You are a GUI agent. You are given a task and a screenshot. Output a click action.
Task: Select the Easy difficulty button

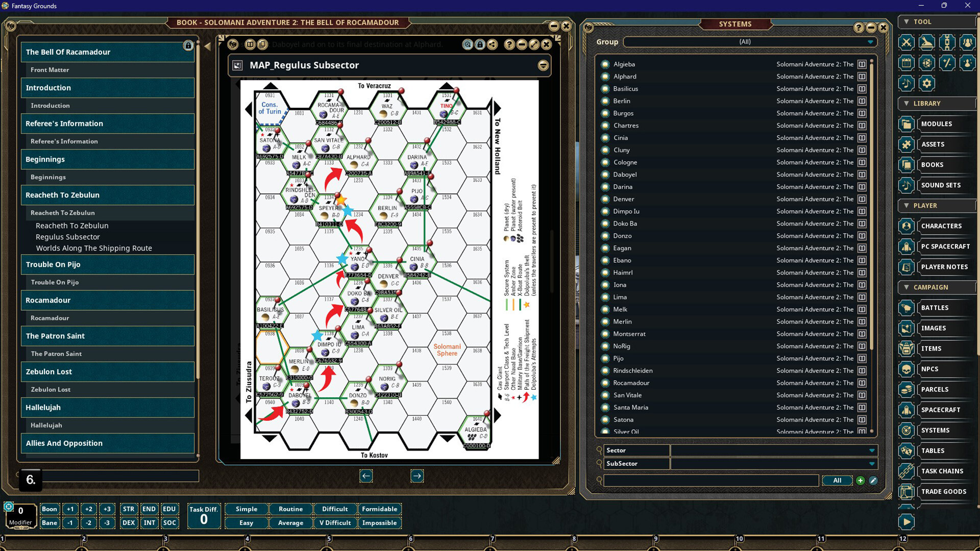(x=246, y=522)
